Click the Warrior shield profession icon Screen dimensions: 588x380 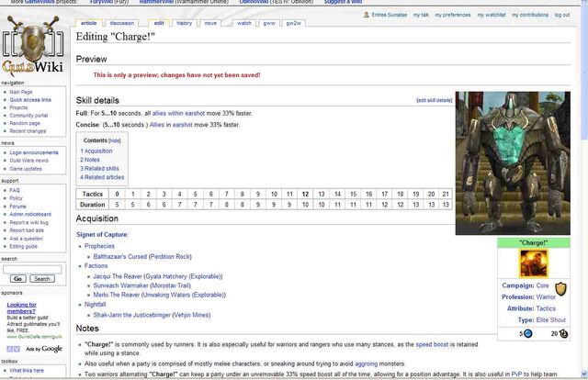[x=560, y=288]
